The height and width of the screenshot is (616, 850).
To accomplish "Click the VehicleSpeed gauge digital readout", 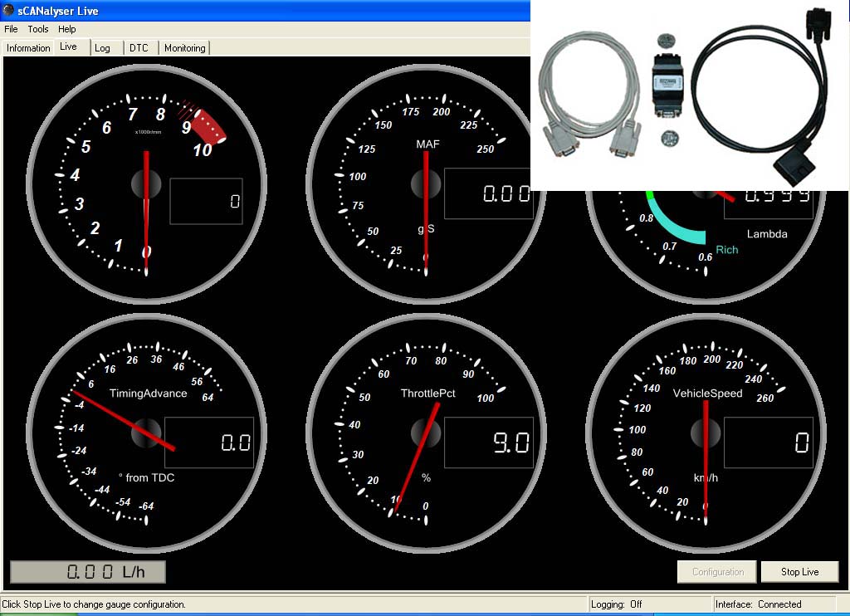I will pyautogui.click(x=768, y=442).
